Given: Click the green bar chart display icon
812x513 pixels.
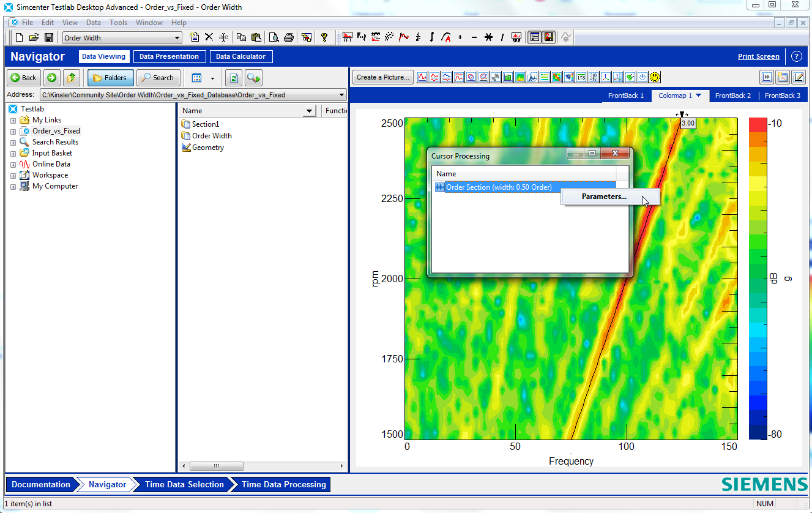Looking at the screenshot, I should point(508,77).
